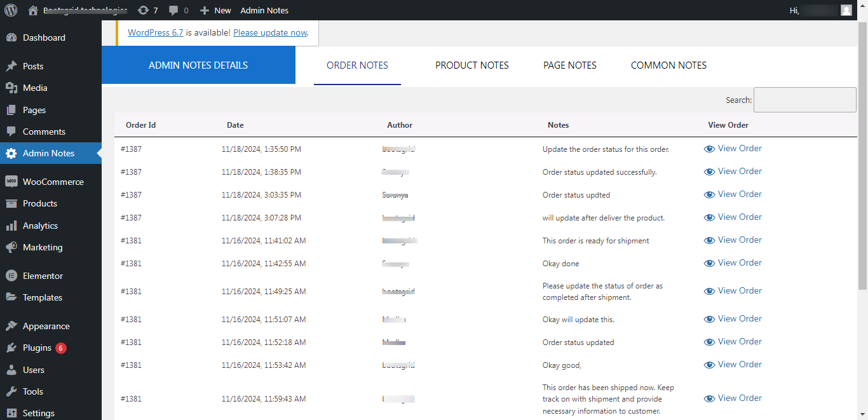The height and width of the screenshot is (420, 868).
Task: Click note 'This order has been shipped now'
Action: (608, 399)
